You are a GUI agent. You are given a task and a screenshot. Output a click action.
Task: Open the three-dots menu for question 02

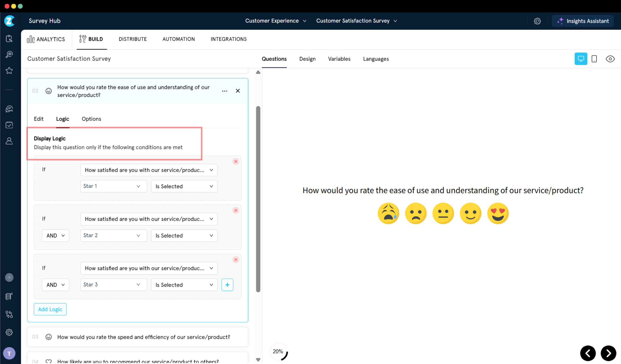coord(224,91)
